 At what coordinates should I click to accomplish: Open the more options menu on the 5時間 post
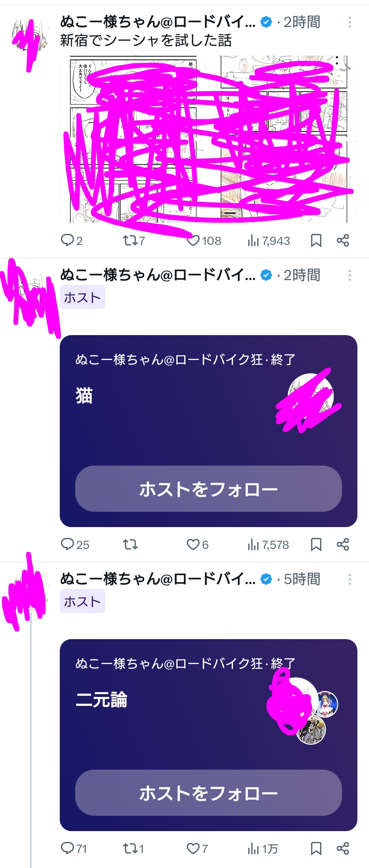[x=350, y=579]
